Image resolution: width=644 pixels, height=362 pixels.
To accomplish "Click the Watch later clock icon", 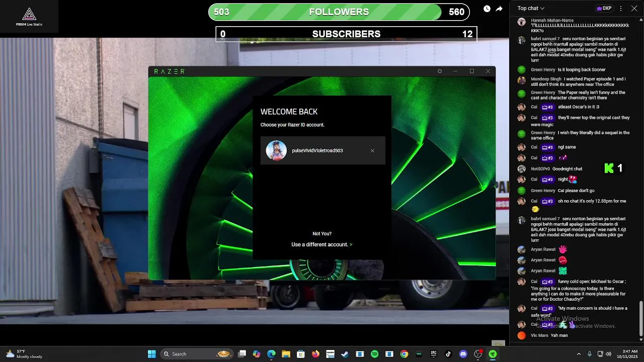I will (487, 9).
